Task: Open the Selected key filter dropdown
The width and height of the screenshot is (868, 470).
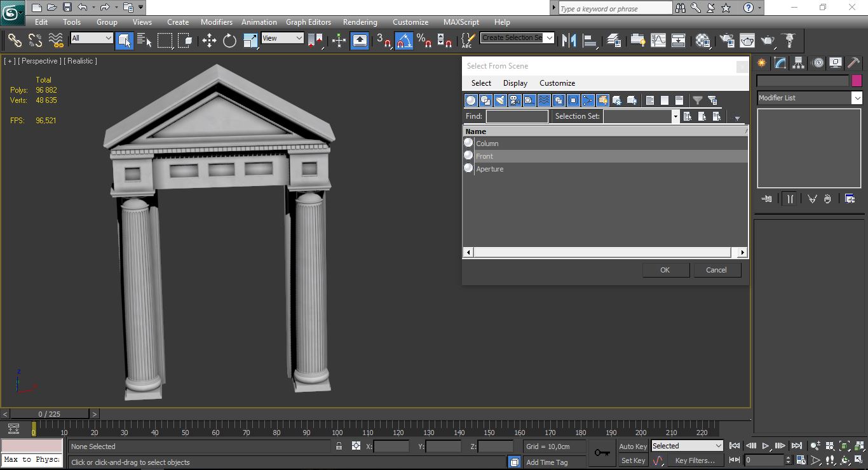Action: [687, 446]
